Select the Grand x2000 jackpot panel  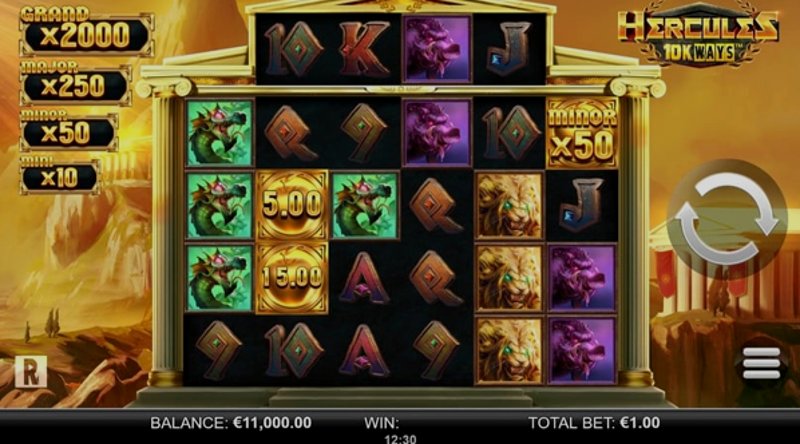pos(86,32)
